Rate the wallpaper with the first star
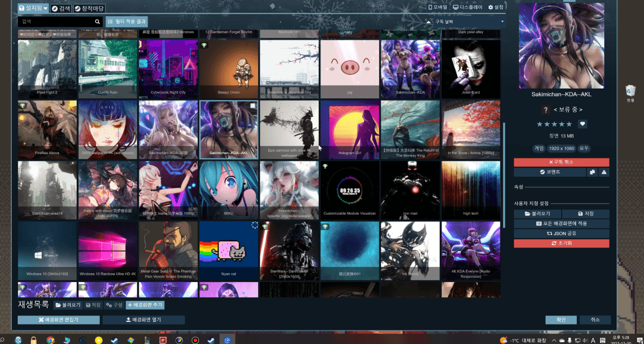The width and height of the screenshot is (644, 344). tap(540, 124)
